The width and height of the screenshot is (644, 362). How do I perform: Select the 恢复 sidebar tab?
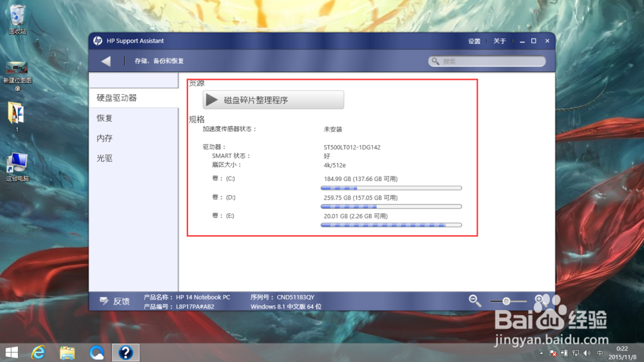(134, 118)
